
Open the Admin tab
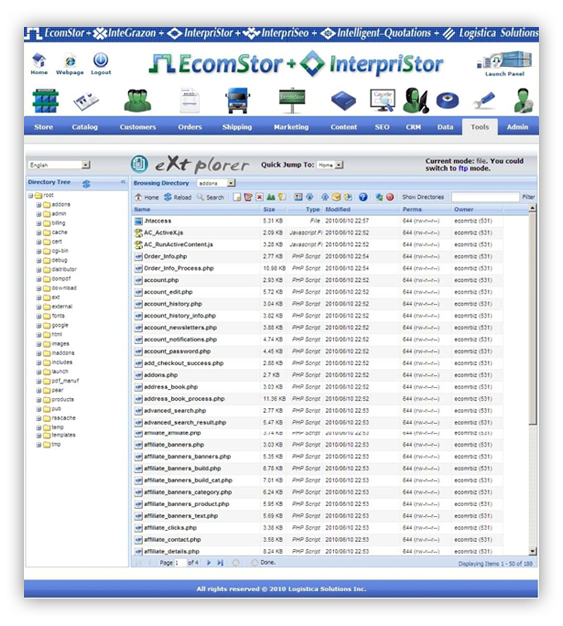click(x=517, y=127)
